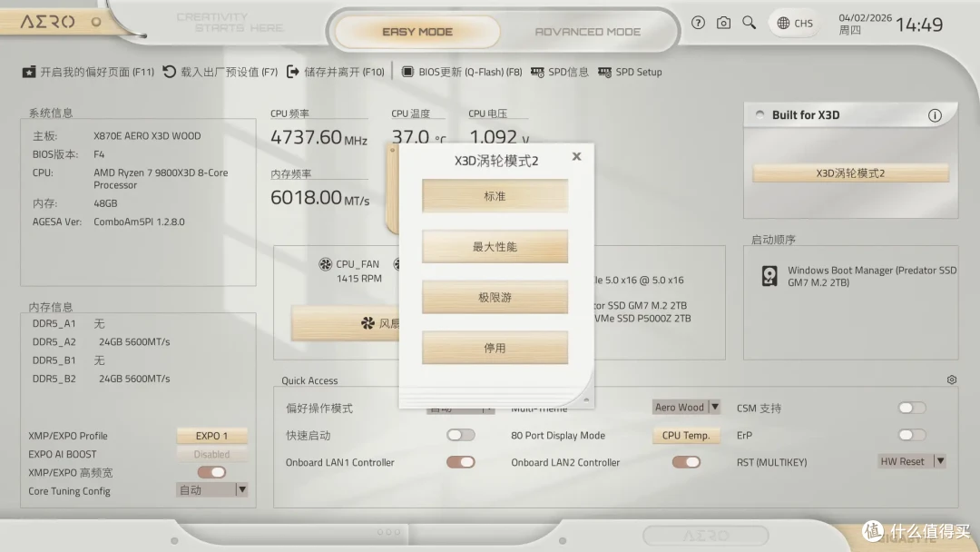Select 标准 option in popup

[x=495, y=196]
